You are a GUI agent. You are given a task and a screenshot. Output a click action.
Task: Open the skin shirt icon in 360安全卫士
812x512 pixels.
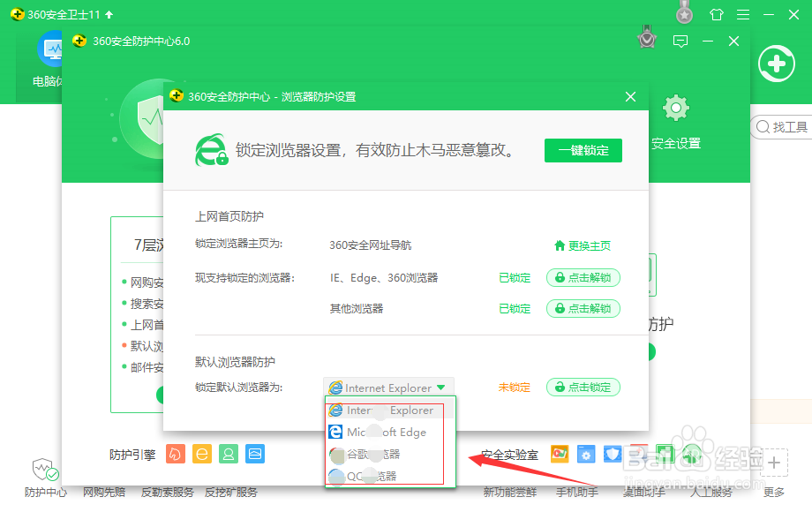(x=716, y=14)
